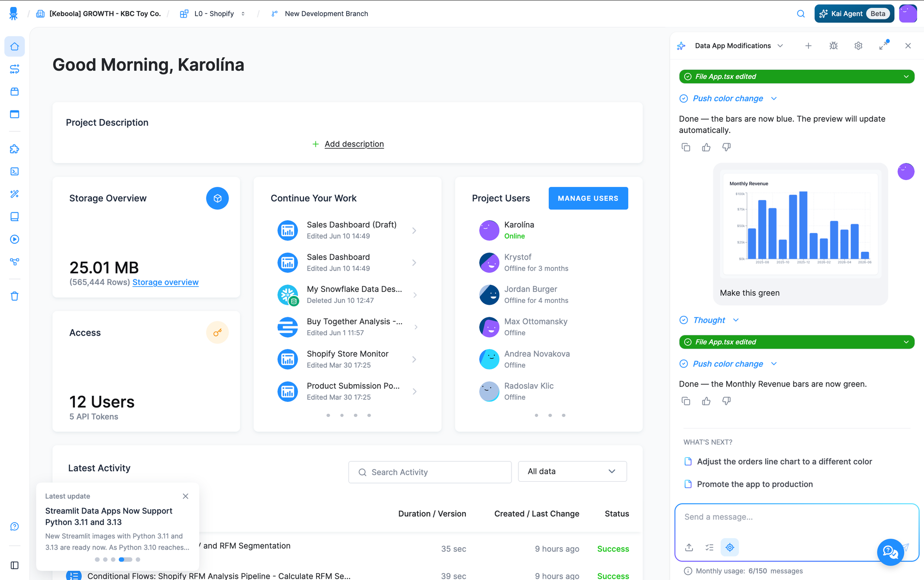924x580 pixels.
Task: Open My Snowflake Data Des... item
Action: 347,295
